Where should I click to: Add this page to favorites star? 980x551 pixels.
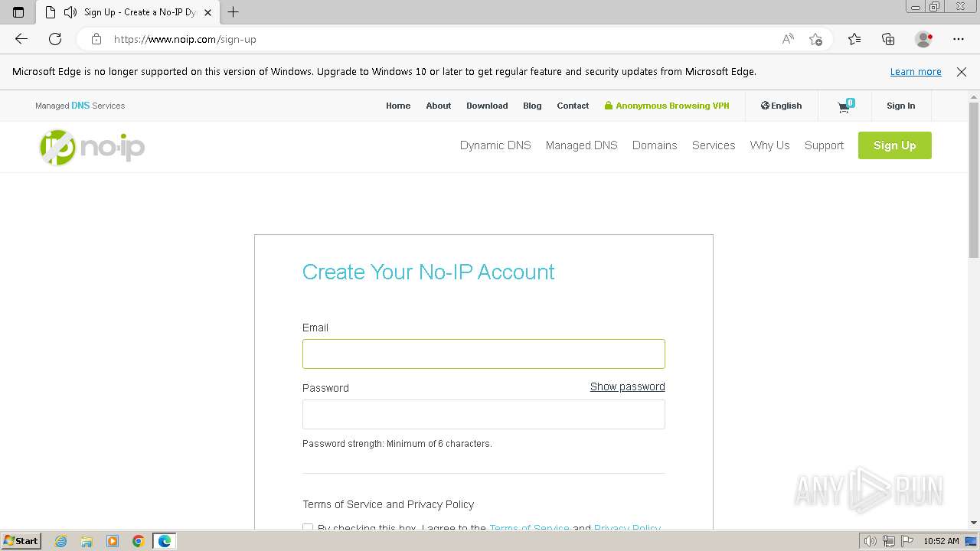[815, 39]
